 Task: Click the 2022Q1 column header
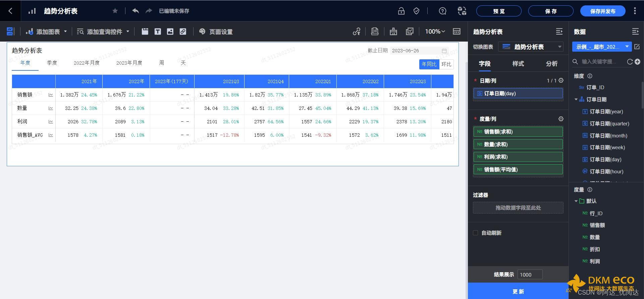[x=313, y=81]
